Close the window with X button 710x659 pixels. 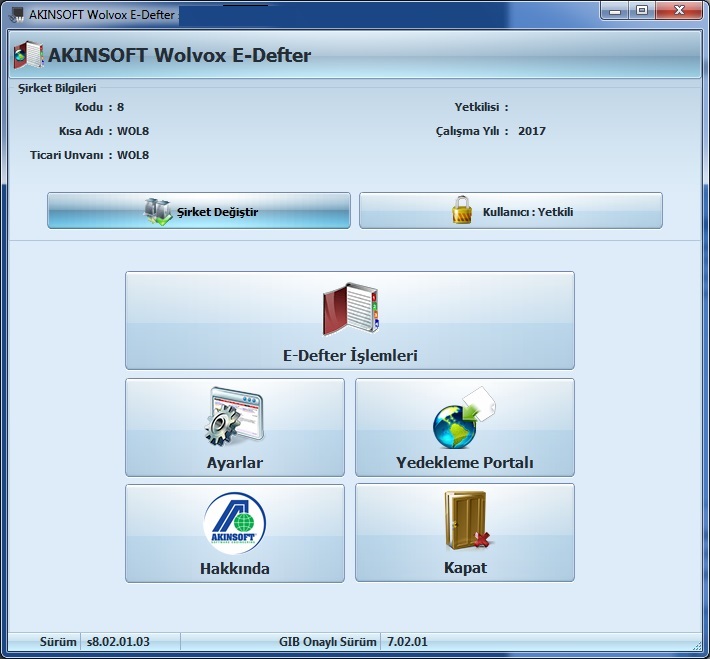[x=679, y=10]
